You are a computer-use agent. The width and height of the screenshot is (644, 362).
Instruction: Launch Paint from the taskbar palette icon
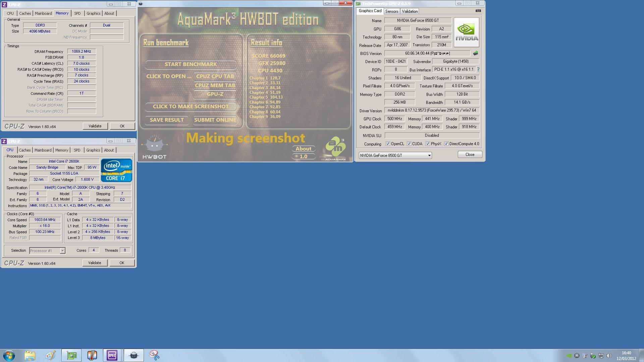(51, 355)
